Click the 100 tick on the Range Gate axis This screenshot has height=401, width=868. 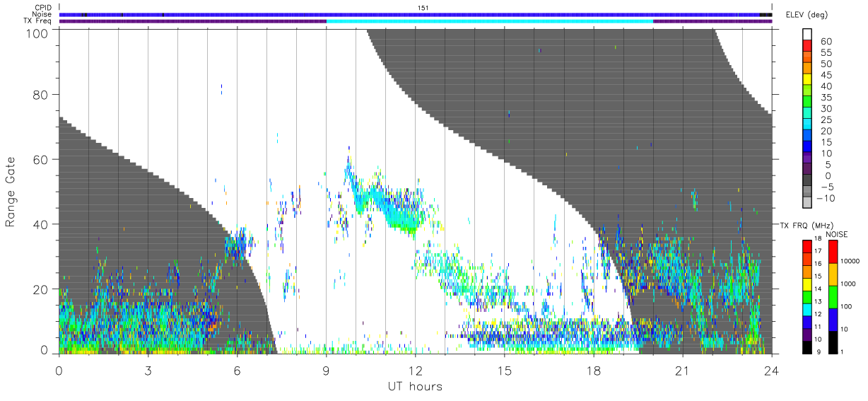(x=38, y=33)
